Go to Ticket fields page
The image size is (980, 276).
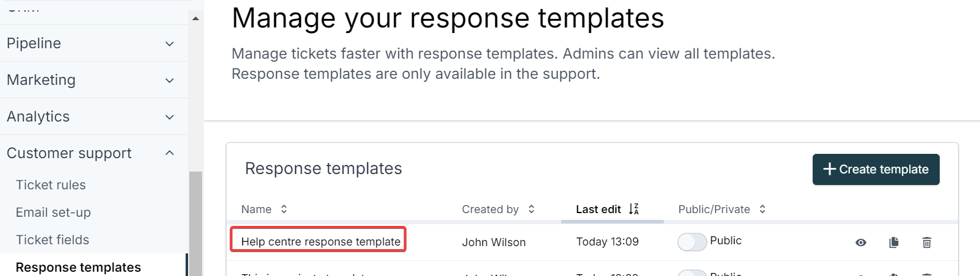[x=53, y=240]
